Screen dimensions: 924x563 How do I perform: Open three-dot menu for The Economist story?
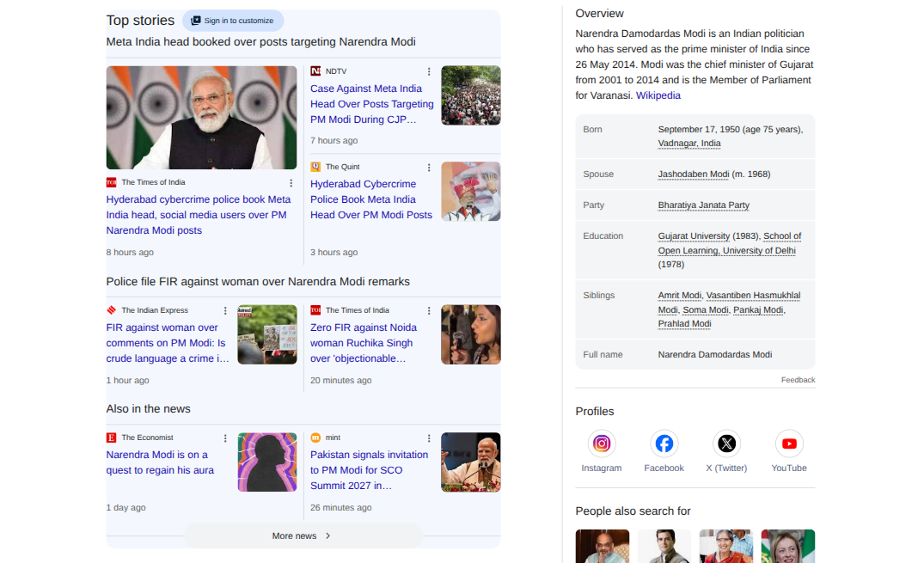click(225, 438)
